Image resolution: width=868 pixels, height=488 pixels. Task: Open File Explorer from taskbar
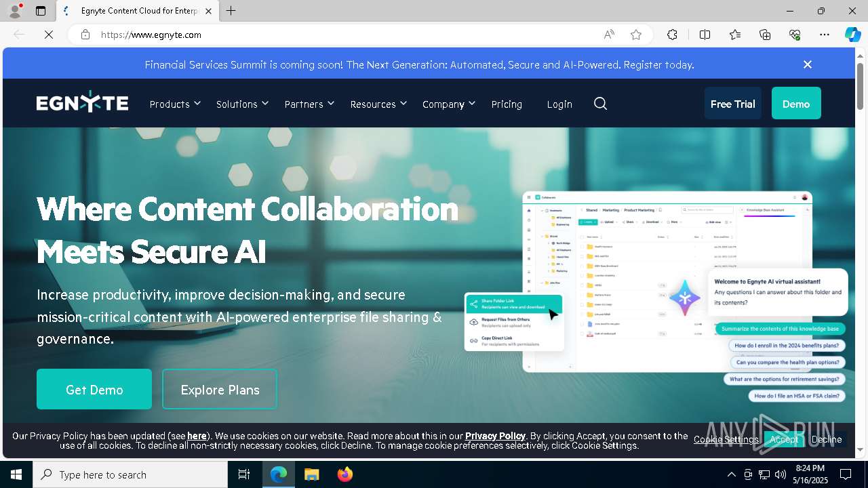coord(311,474)
